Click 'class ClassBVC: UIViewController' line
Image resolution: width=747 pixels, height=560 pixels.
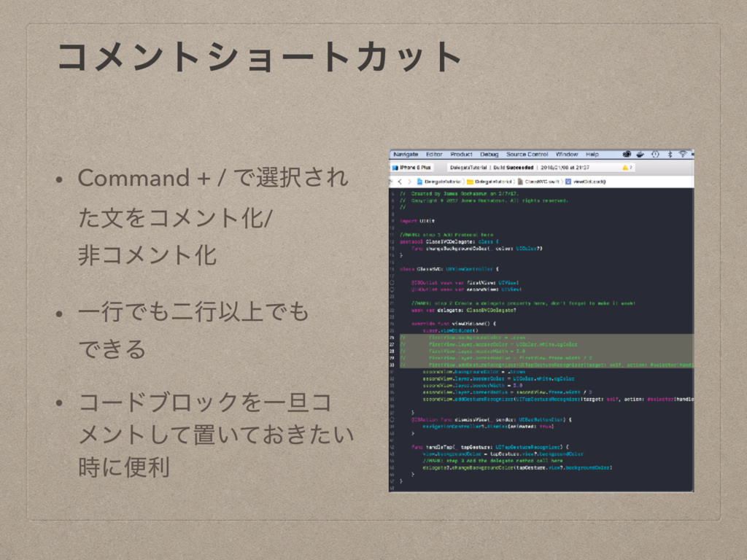449,269
